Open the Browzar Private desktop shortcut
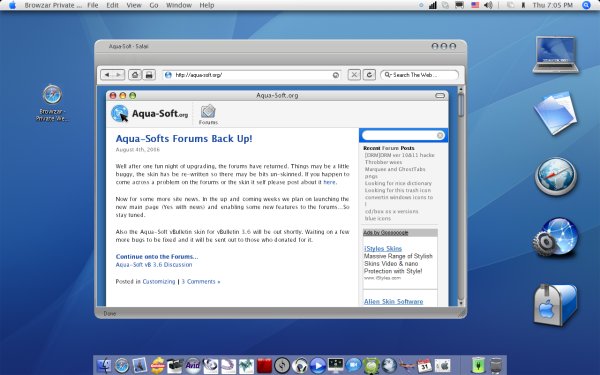 coord(52,103)
